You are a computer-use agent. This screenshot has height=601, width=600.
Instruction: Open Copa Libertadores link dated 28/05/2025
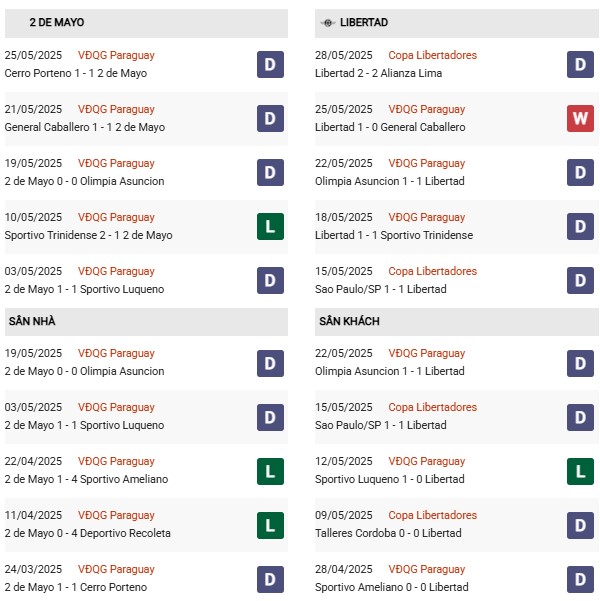[x=432, y=55]
